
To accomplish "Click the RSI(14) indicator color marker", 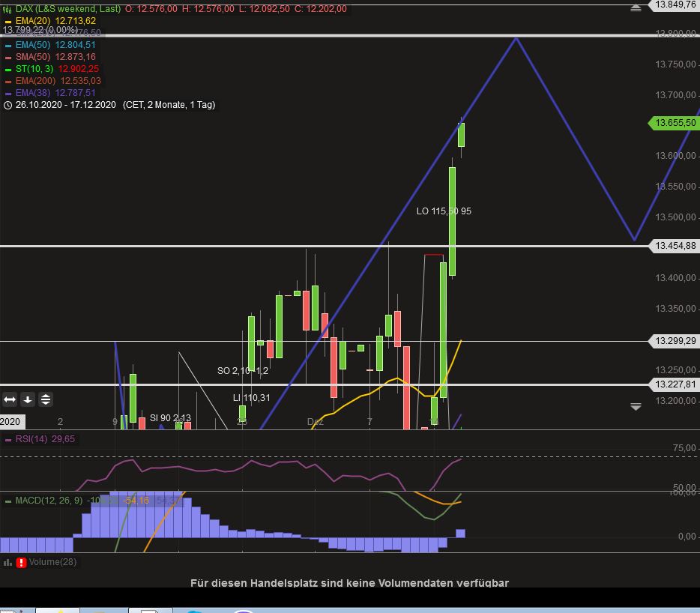I will 7,439.
